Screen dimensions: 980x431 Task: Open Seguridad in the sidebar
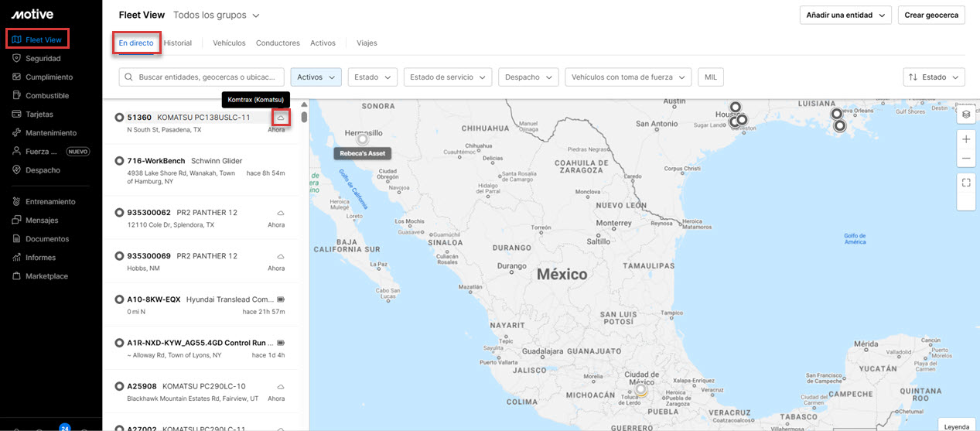[x=43, y=58]
